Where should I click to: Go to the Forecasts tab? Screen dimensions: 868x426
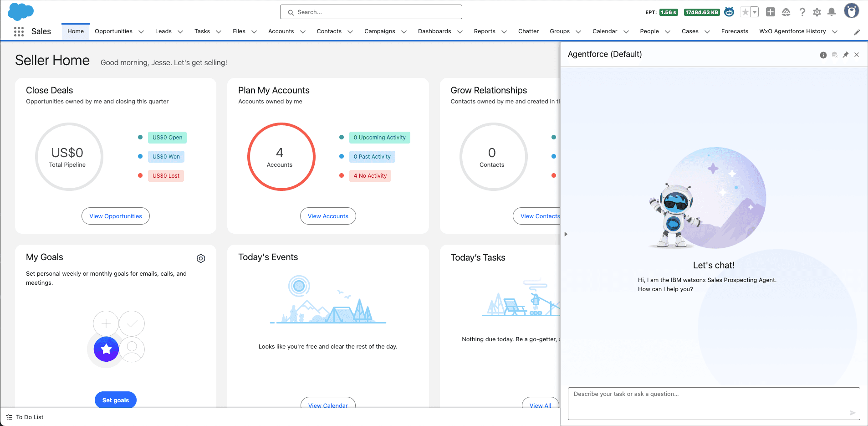(735, 31)
